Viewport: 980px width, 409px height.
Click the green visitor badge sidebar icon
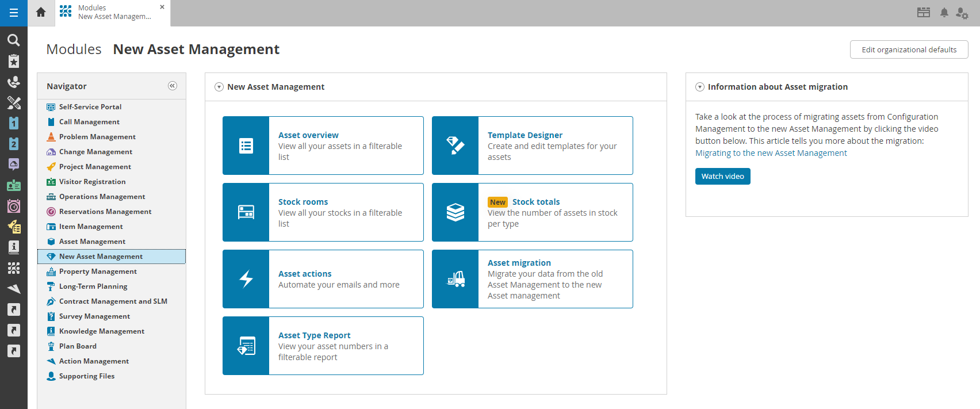(x=14, y=185)
